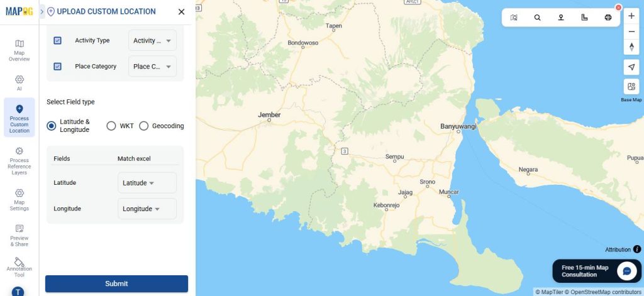Close the Upload Custom Location panel
Viewport: 644px width, 296px height.
click(182, 11)
